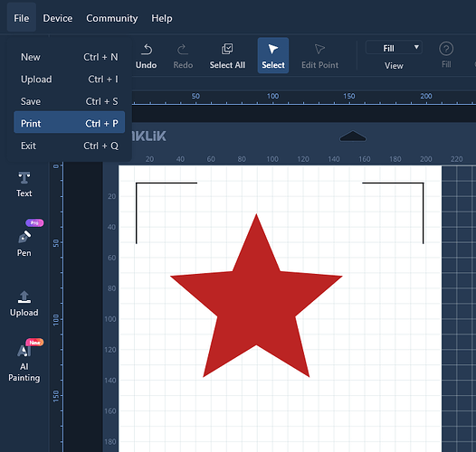Open the Help menu

[x=162, y=18]
